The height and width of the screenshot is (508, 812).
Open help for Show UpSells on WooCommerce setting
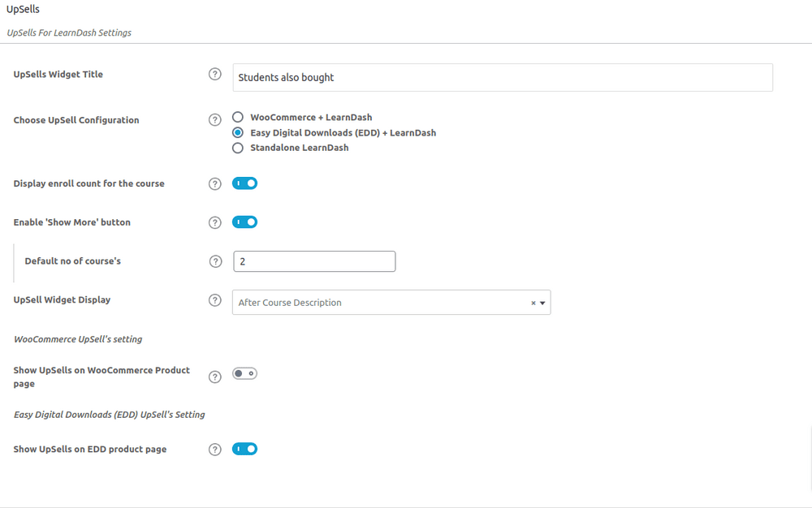pyautogui.click(x=214, y=377)
